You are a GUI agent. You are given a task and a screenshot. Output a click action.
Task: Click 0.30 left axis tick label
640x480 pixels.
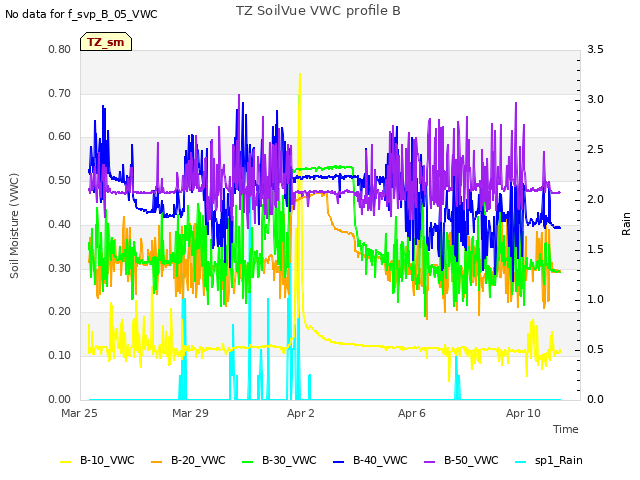click(60, 268)
